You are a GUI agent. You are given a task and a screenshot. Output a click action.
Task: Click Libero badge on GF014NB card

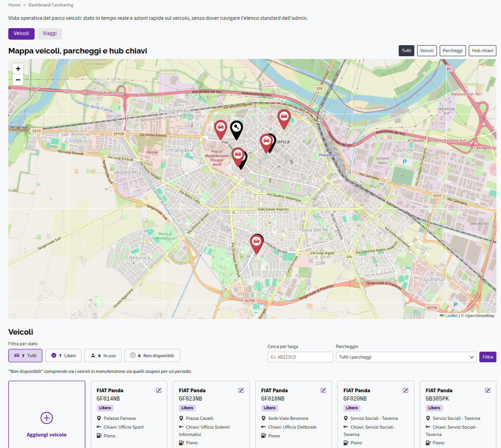point(105,408)
